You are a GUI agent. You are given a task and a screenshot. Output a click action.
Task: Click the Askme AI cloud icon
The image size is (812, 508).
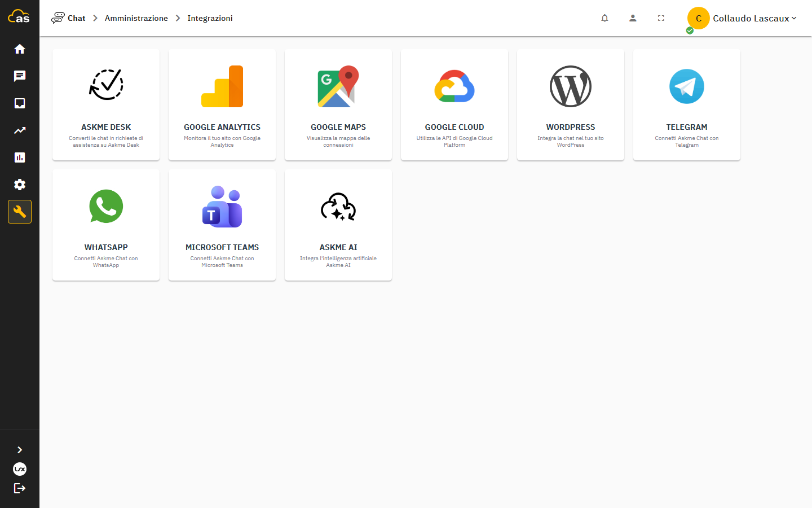[338, 207]
